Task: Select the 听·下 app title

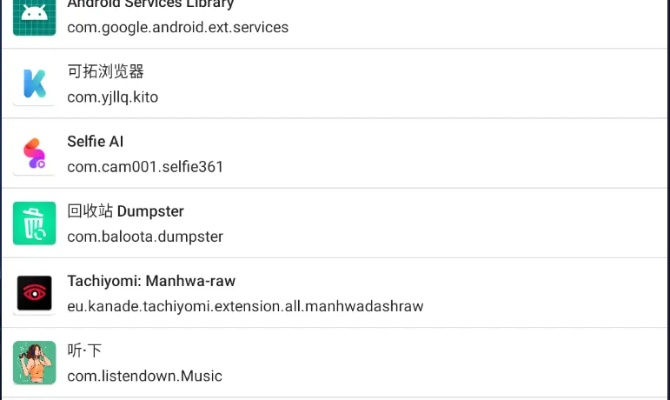Action: click(x=84, y=351)
